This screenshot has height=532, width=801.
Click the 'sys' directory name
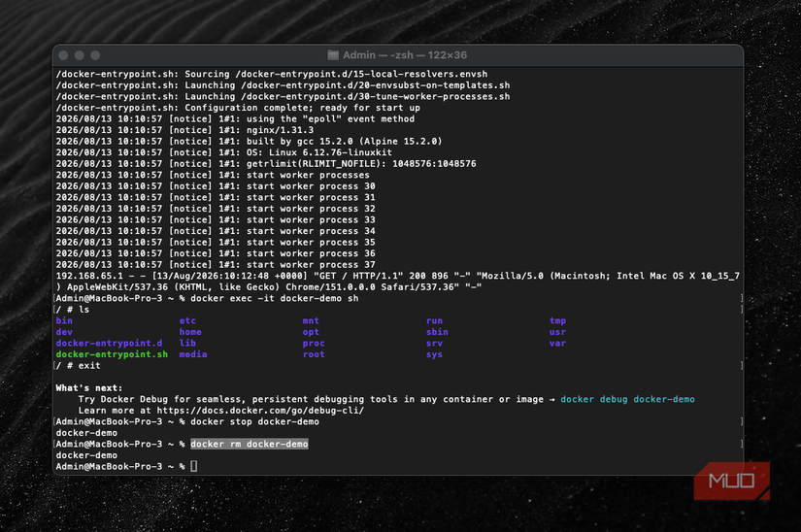click(x=434, y=354)
